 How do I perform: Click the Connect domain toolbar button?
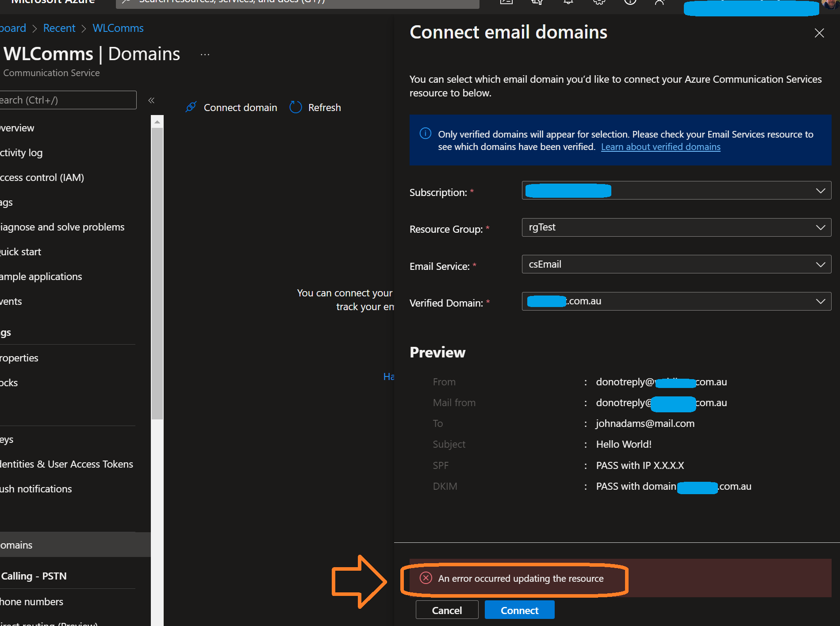coord(231,108)
